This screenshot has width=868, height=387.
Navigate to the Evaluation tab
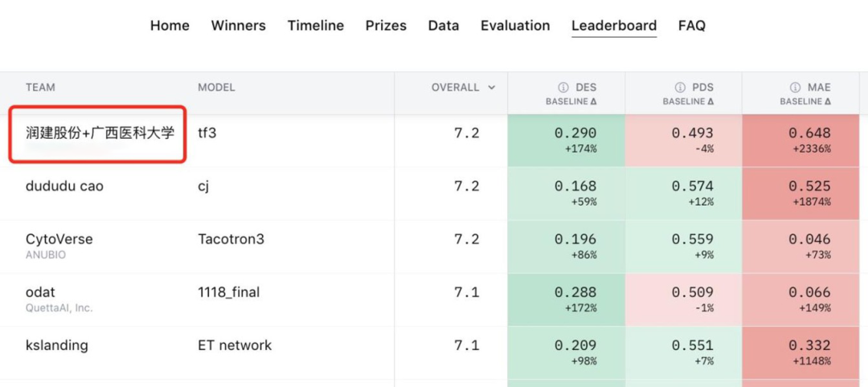(515, 26)
